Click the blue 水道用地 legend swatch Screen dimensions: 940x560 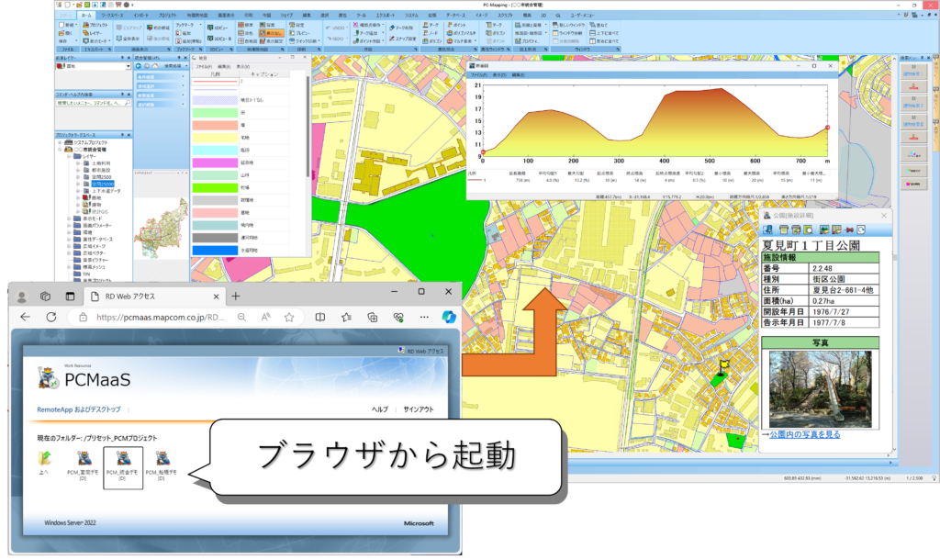215,250
